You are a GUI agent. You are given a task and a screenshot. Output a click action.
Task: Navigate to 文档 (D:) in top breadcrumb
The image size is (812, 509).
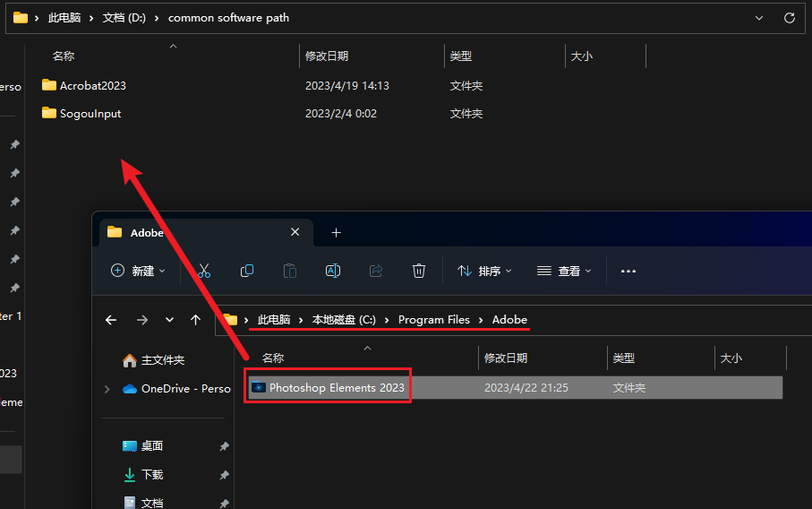click(124, 18)
